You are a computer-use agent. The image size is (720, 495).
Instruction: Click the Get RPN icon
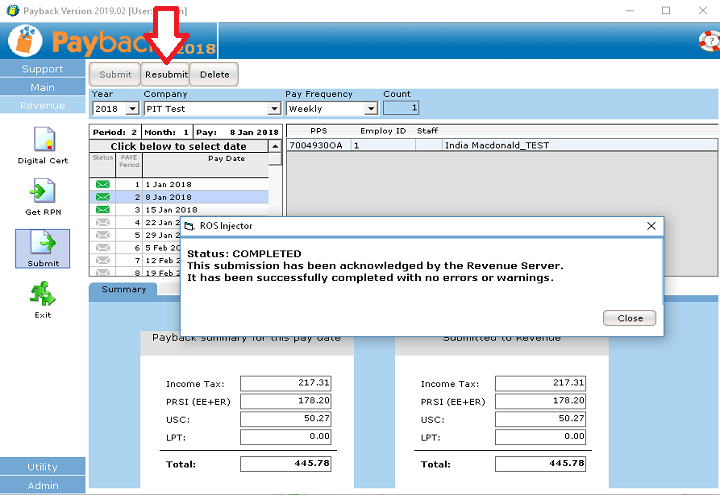click(x=42, y=192)
